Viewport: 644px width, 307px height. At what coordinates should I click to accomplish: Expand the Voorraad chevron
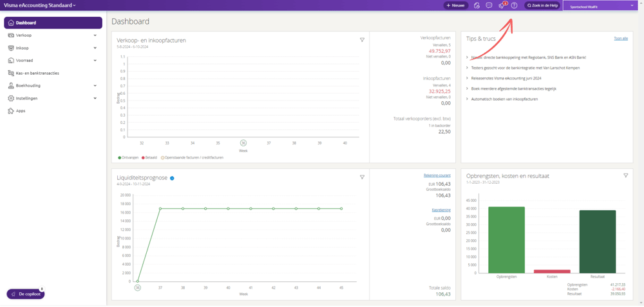(x=95, y=61)
